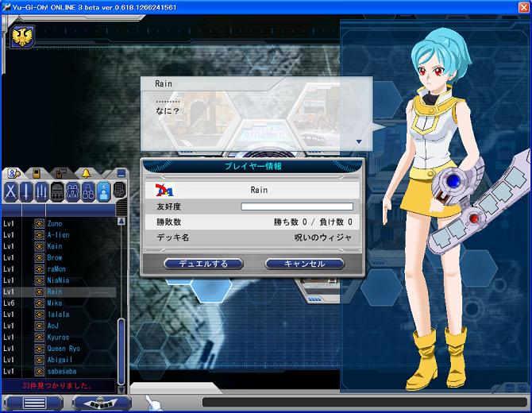Screen dimensions: 532x413
Task: Click the win-loss record 勝ち数 0
Action: 290,222
